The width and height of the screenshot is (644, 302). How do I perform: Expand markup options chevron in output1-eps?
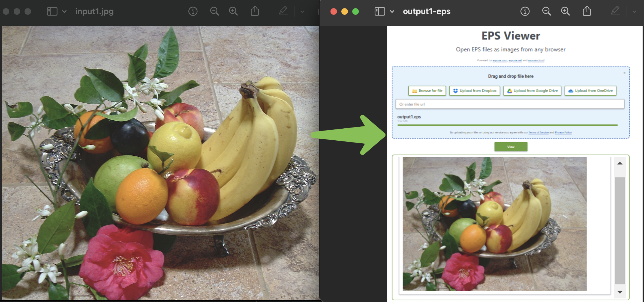[x=634, y=11]
